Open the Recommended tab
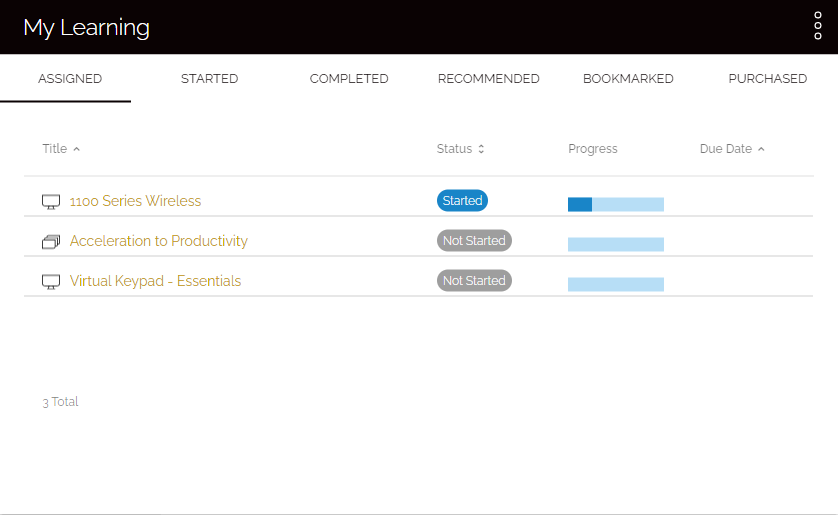This screenshot has height=515, width=838. tap(488, 79)
